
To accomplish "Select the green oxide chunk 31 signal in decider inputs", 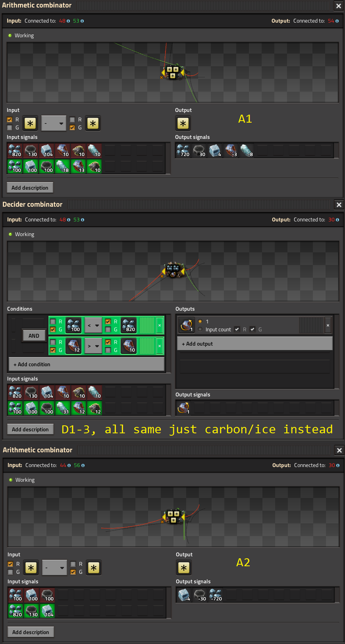I will pyautogui.click(x=63, y=408).
